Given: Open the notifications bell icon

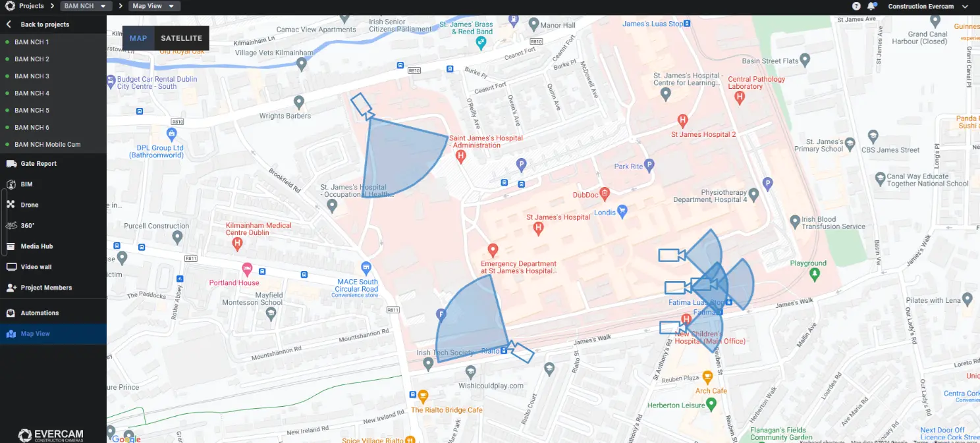Looking at the screenshot, I should point(871,6).
